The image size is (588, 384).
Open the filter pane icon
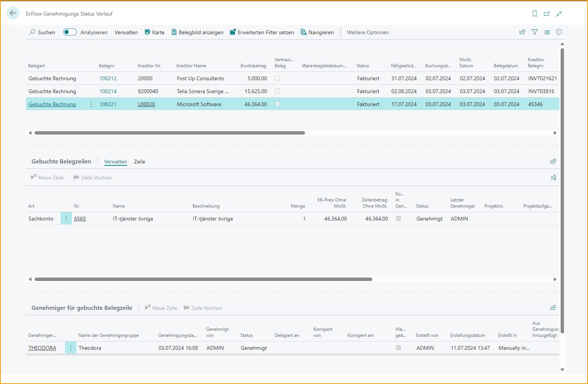(535, 32)
